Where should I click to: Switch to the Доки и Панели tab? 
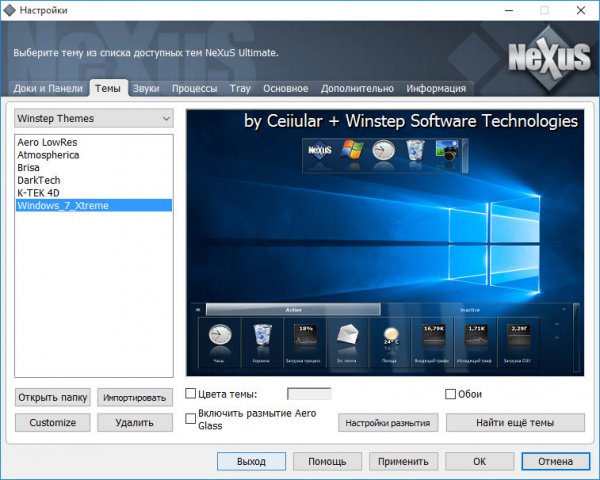(x=48, y=88)
